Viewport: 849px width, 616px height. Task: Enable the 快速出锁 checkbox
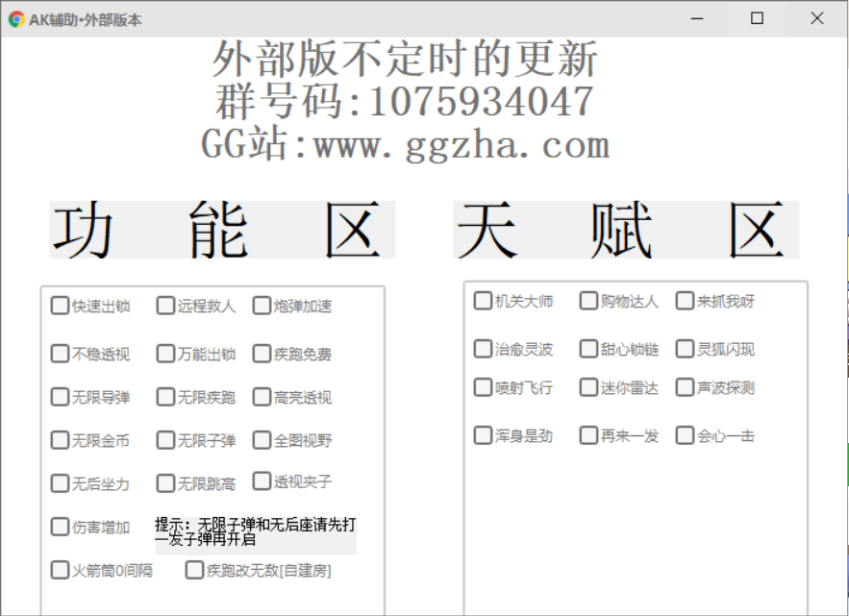(x=61, y=306)
